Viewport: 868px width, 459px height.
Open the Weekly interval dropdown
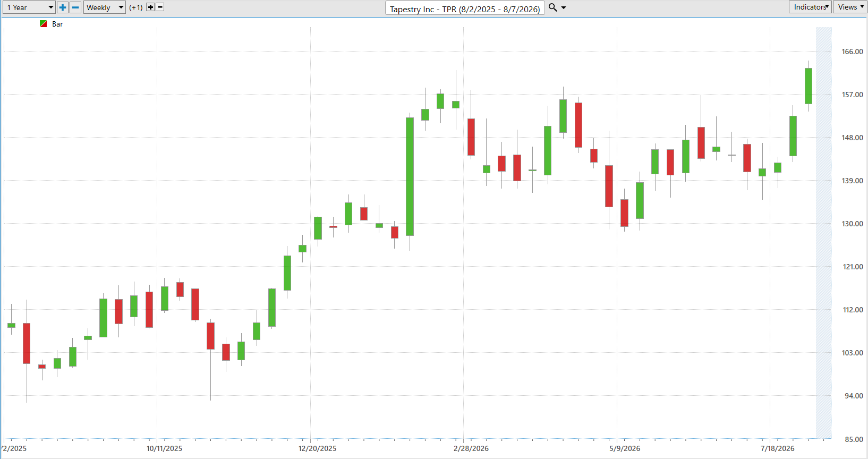[x=105, y=7]
